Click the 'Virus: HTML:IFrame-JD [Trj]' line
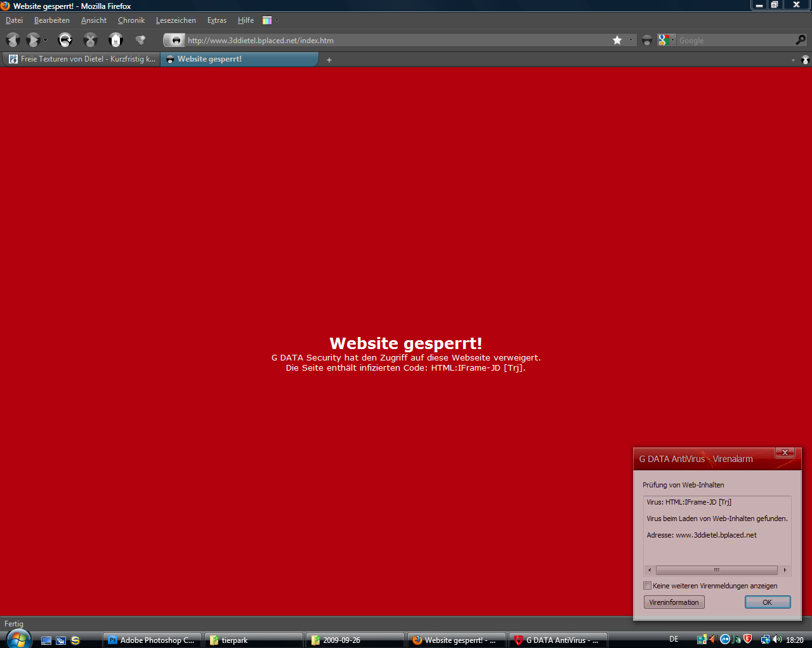The height and width of the screenshot is (648, 812). (689, 502)
